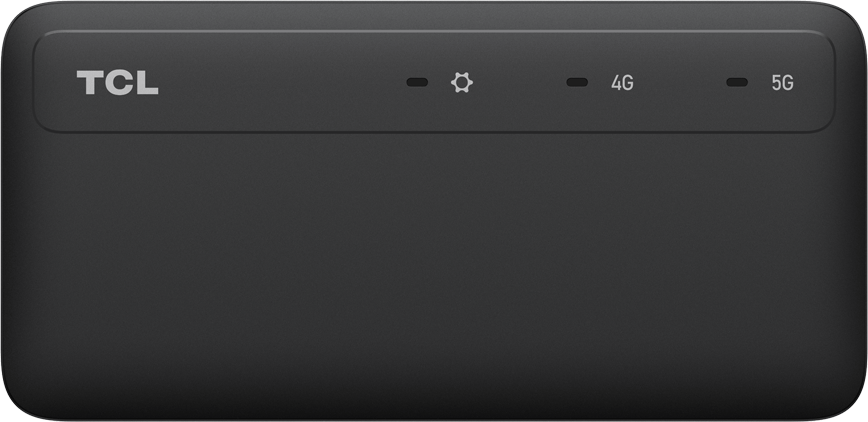868x422 pixels.
Task: Select the 4G network label
Action: point(622,83)
